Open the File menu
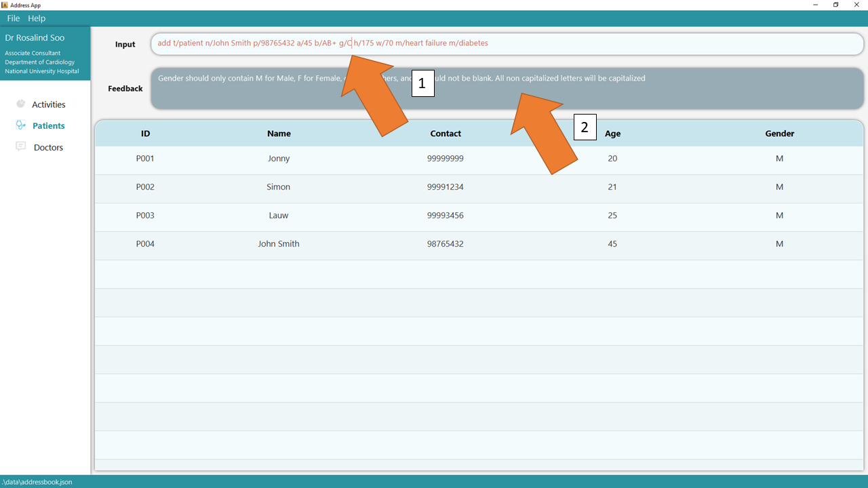 point(14,18)
